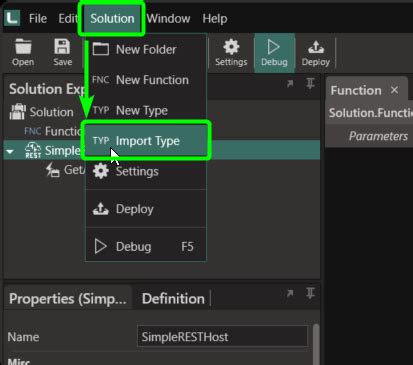Open the Help menu
The width and height of the screenshot is (413, 365).
(215, 18)
